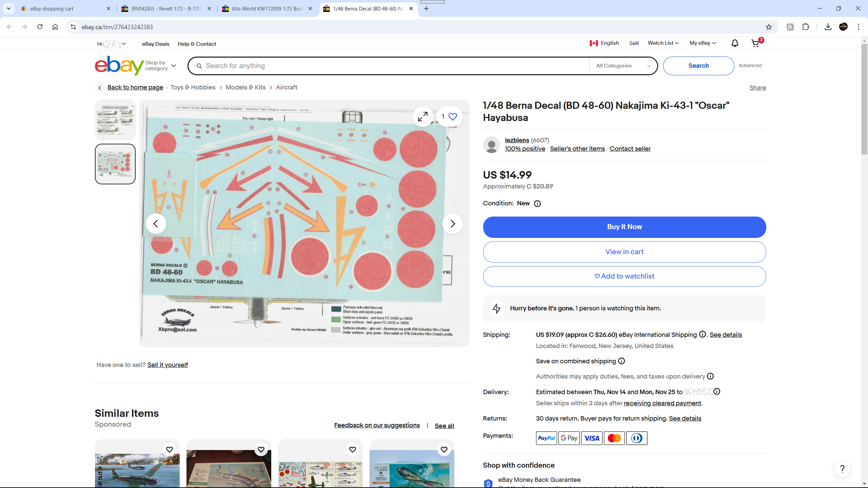The width and height of the screenshot is (868, 488).
Task: Favorite the second similar item
Action: click(x=261, y=449)
